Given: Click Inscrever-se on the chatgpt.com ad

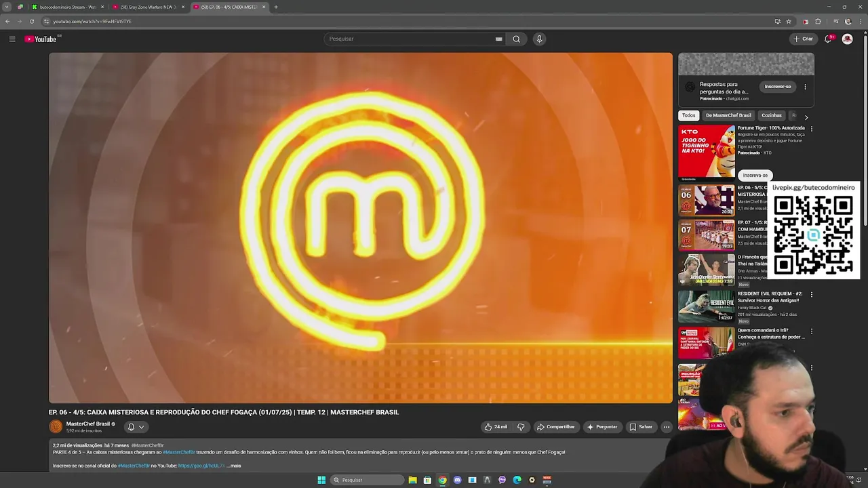Looking at the screenshot, I should coord(778,87).
